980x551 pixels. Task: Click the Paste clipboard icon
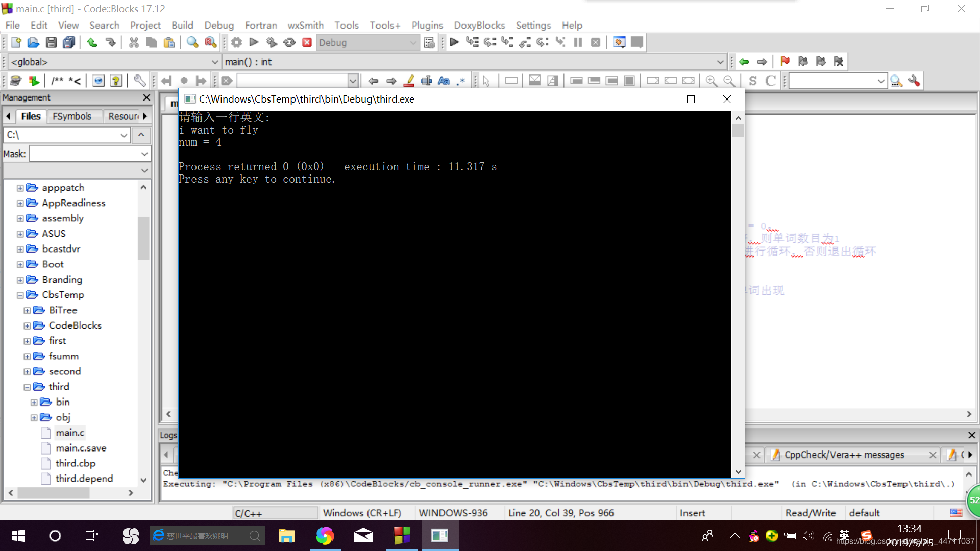coord(169,42)
